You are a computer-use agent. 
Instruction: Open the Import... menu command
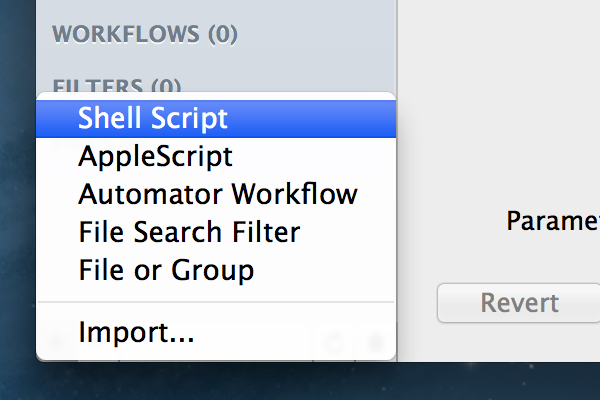coord(216,332)
